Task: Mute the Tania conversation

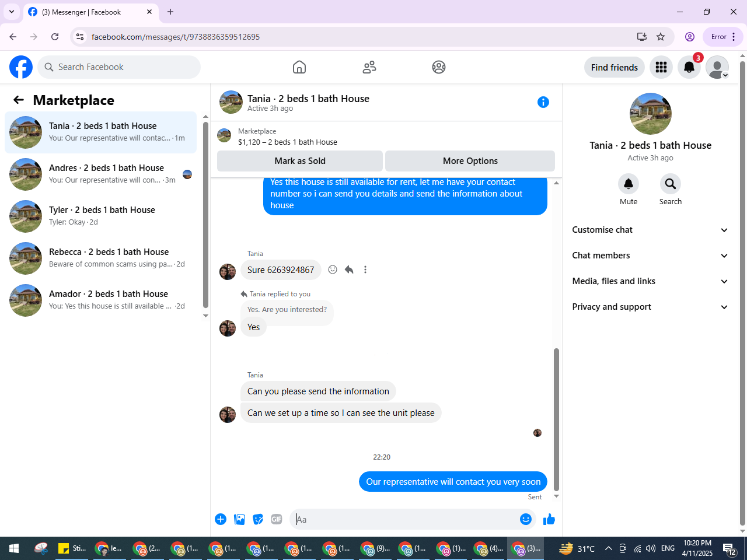Action: (629, 184)
